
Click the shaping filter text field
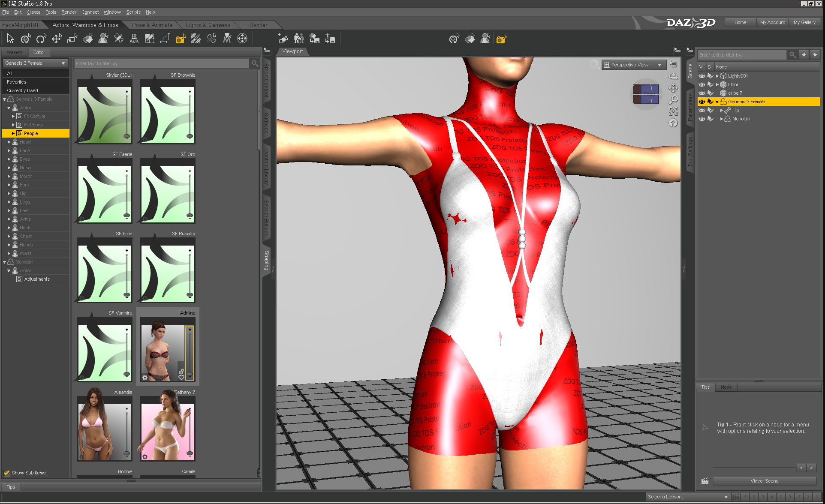tap(161, 63)
